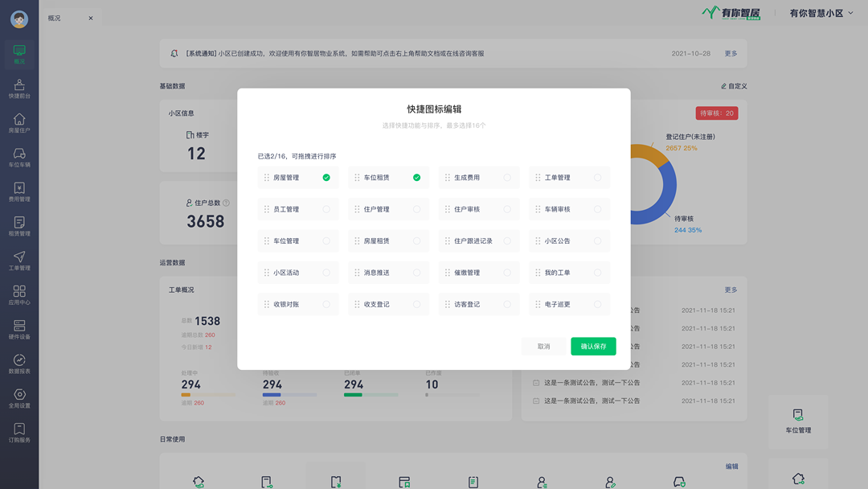Open 房屋住户 sidebar icon
Image resolution: width=868 pixels, height=489 pixels.
click(19, 123)
